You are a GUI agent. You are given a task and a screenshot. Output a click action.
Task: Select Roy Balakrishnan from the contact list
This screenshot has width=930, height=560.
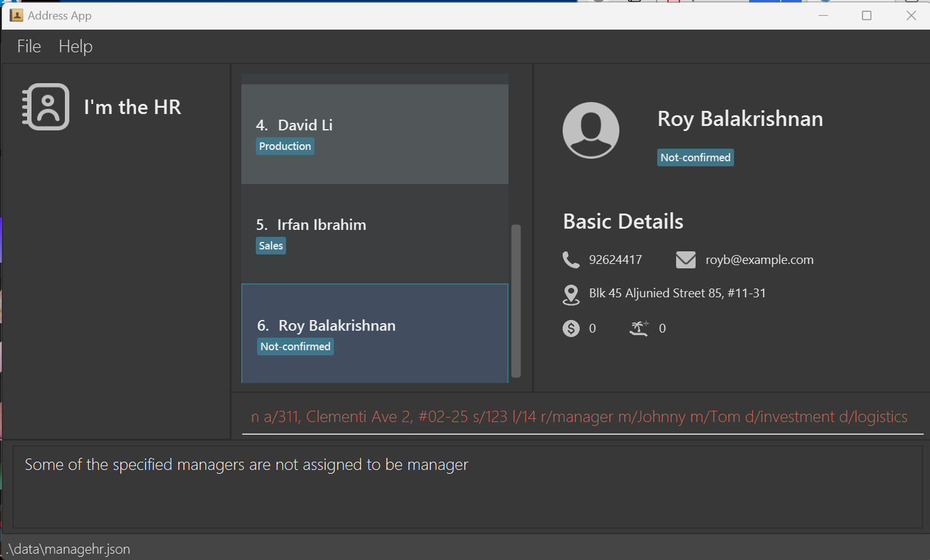pos(374,333)
